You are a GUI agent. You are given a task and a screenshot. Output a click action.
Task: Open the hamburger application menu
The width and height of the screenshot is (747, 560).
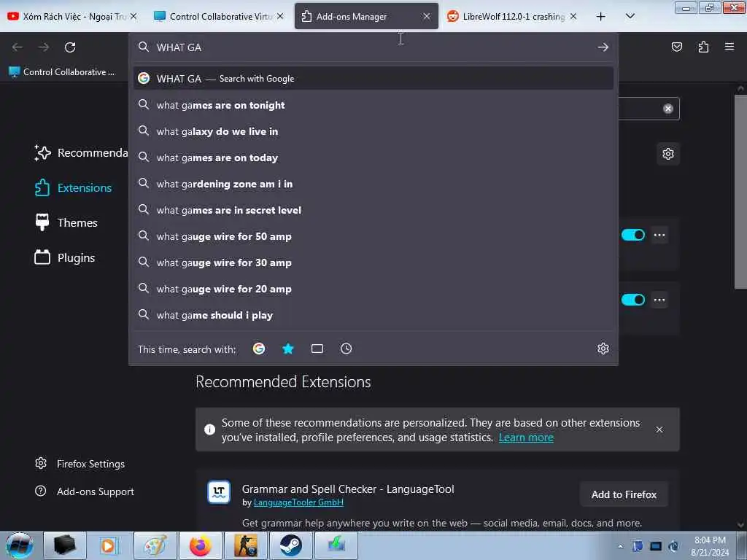(x=729, y=47)
